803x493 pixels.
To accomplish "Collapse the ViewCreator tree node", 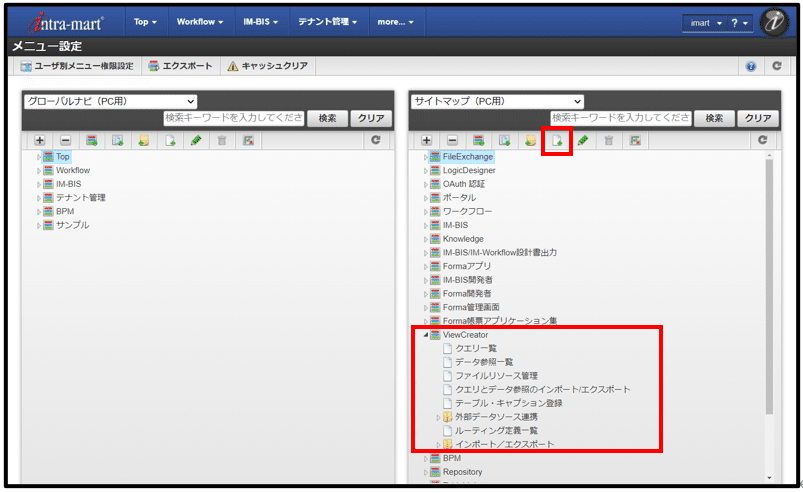I will [x=426, y=335].
